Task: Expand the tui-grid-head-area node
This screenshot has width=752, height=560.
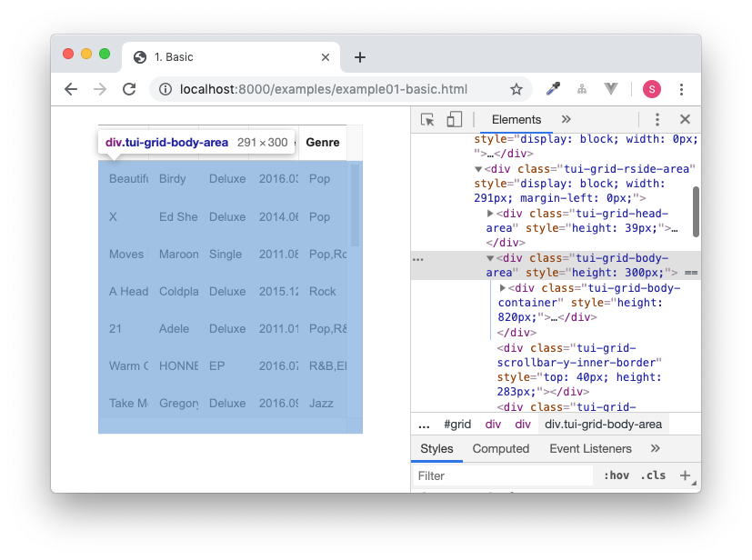Action: (x=490, y=214)
